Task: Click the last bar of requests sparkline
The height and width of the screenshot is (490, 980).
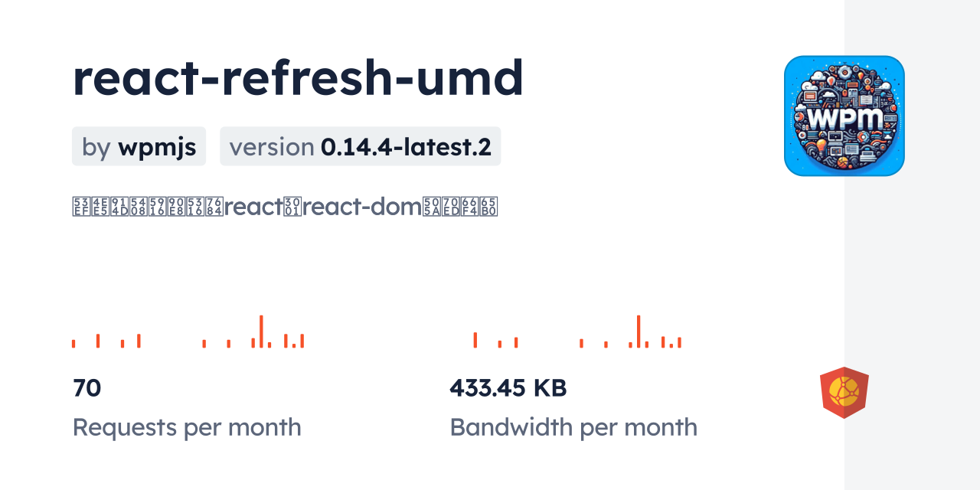Action: tap(302, 341)
